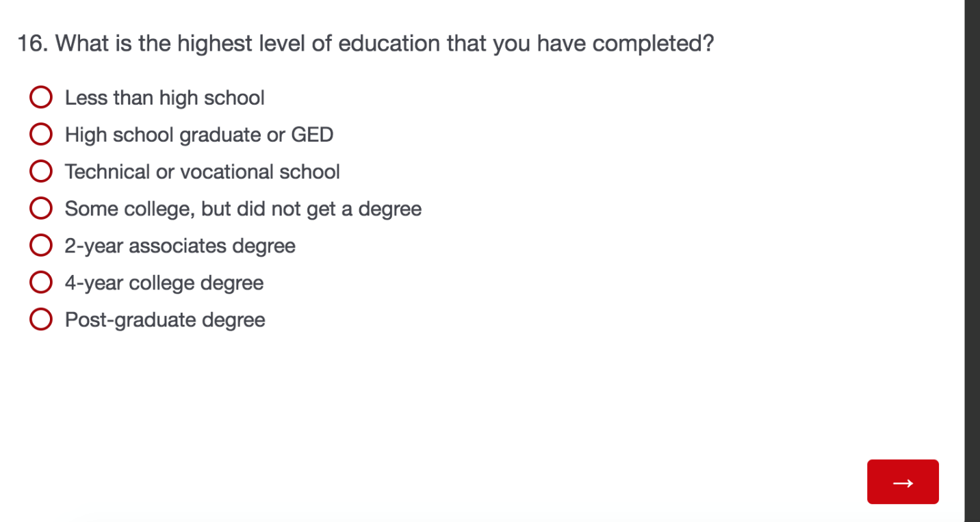The width and height of the screenshot is (980, 522).
Task: Click 'Some college, but did not get a degree' text
Action: pos(243,209)
